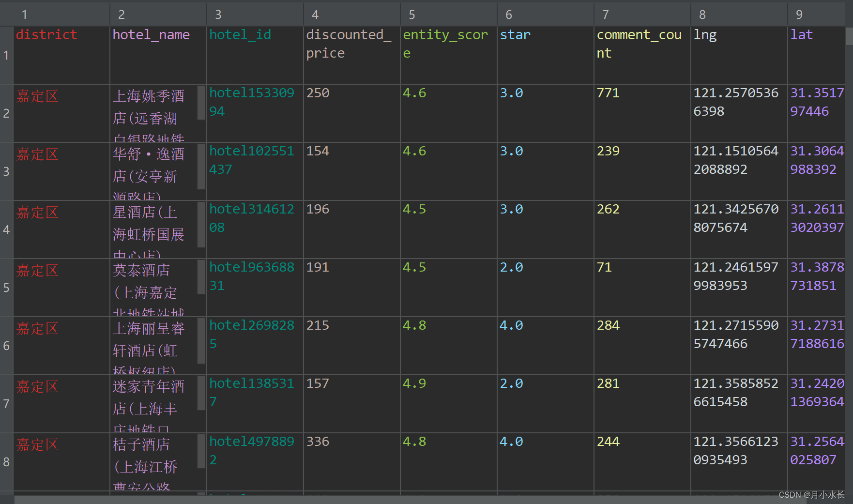The height and width of the screenshot is (504, 853).
Task: Click price cell 157
Action: (x=352, y=404)
